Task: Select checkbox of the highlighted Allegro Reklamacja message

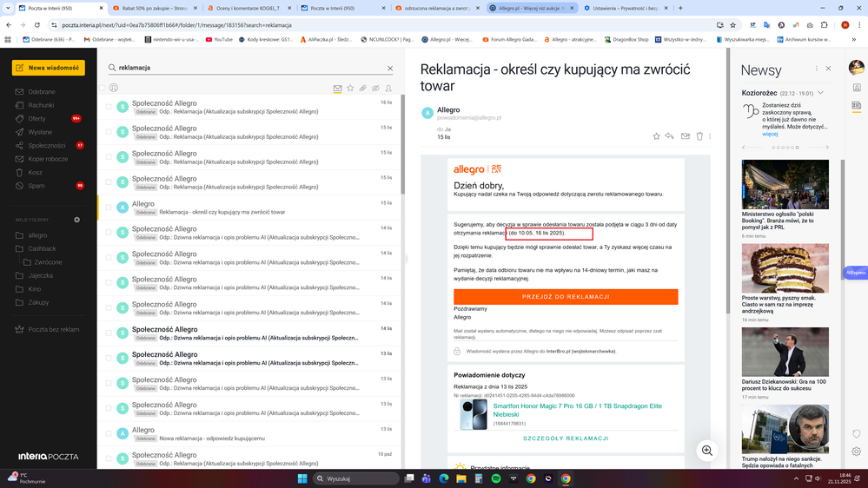Action: [109, 208]
